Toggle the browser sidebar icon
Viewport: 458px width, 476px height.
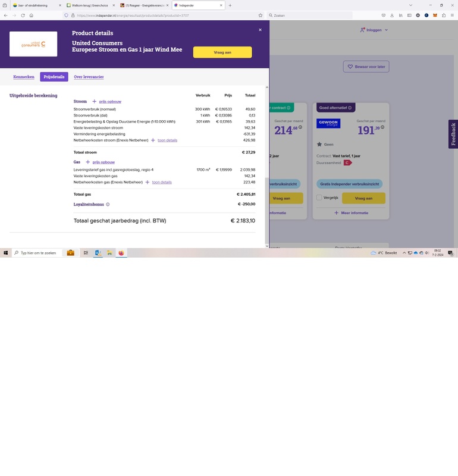click(409, 15)
